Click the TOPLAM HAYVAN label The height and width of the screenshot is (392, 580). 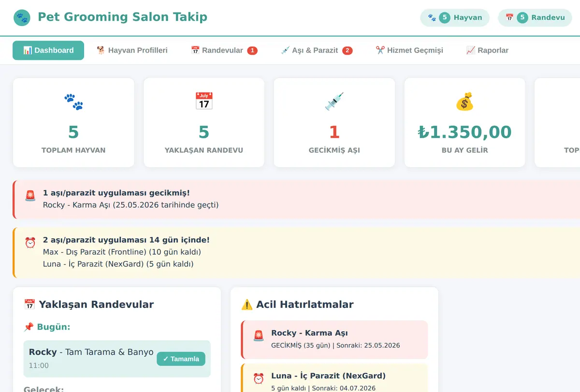[73, 150]
